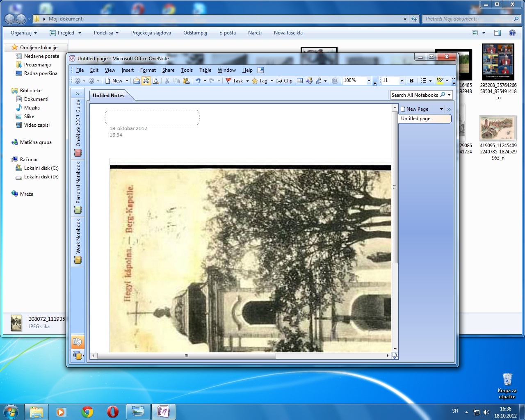Click the E-mail envelope toolbar icon
The image size is (525, 420).
tap(137, 81)
